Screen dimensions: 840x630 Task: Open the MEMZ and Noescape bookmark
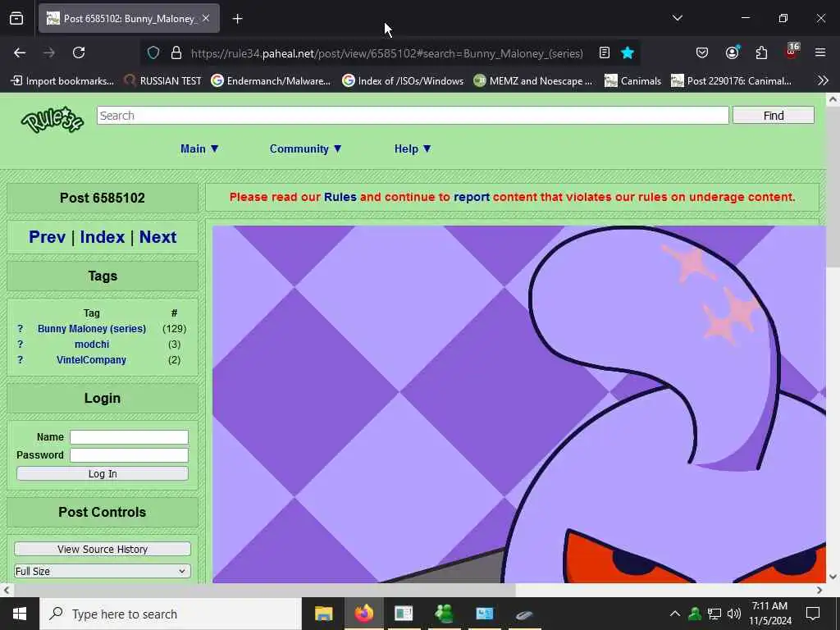coord(533,81)
